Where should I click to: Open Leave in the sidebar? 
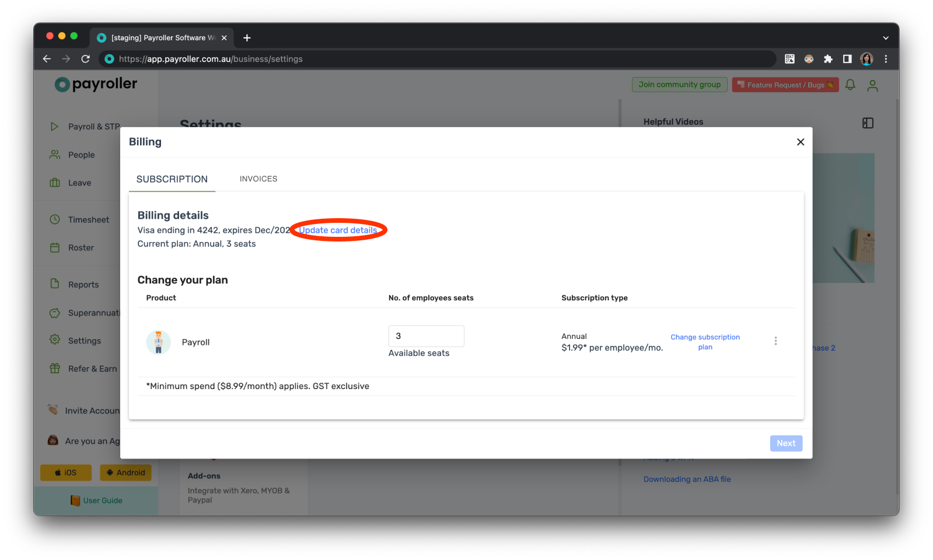pyautogui.click(x=79, y=183)
